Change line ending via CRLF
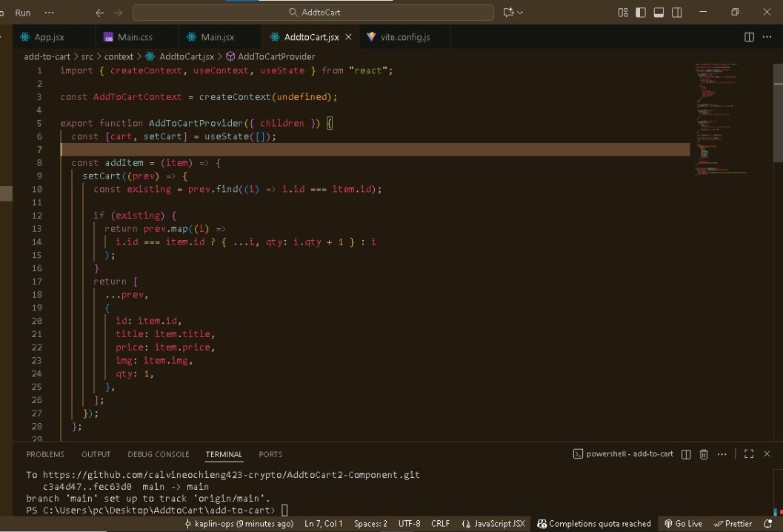This screenshot has height=532, width=783. click(441, 524)
